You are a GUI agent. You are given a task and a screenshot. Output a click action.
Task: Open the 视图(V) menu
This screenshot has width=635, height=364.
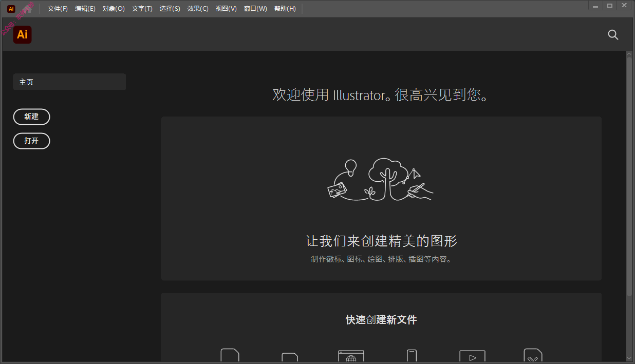click(226, 9)
